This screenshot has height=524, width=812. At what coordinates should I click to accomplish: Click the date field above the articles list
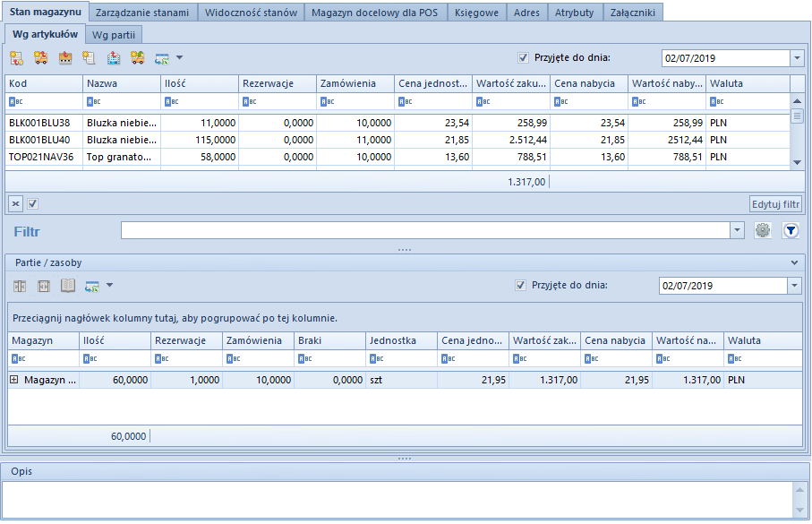pos(725,58)
